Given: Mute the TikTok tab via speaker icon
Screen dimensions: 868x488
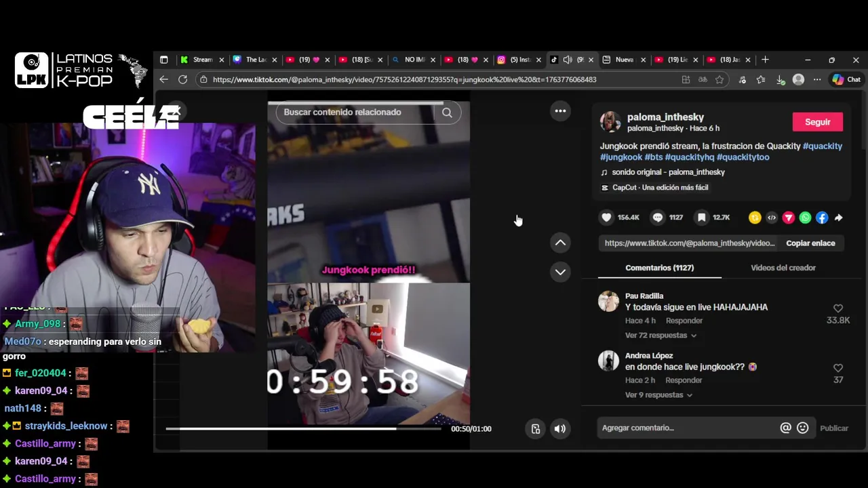Looking at the screenshot, I should point(568,60).
